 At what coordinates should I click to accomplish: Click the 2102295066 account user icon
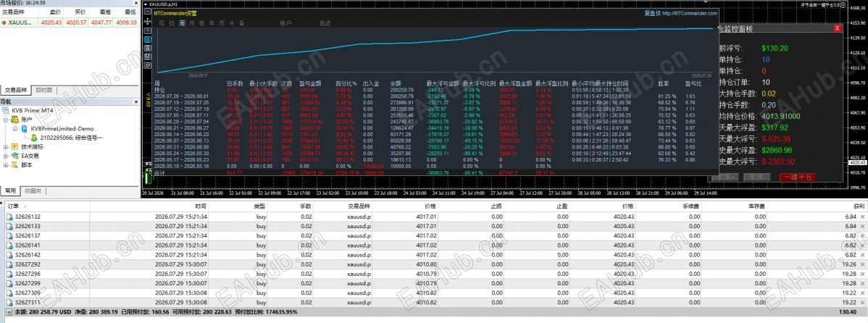(34, 138)
